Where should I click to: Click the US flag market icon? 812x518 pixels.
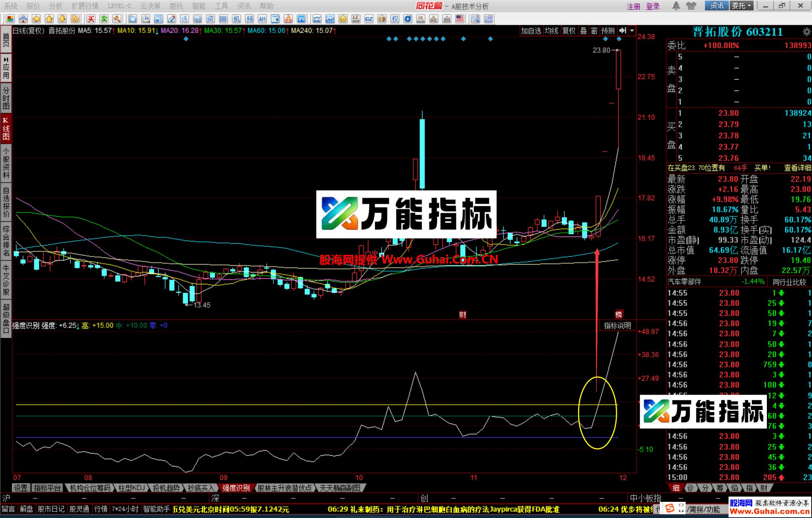pos(460,19)
